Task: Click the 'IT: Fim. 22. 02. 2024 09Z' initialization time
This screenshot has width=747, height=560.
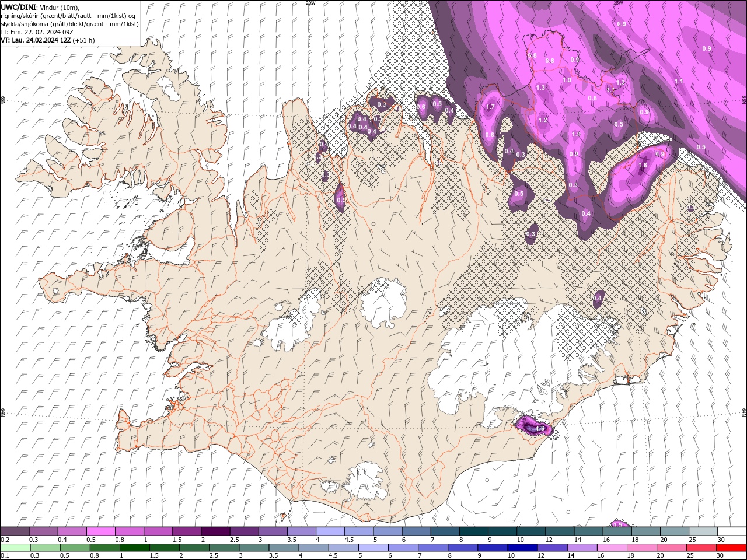Action: point(37,32)
